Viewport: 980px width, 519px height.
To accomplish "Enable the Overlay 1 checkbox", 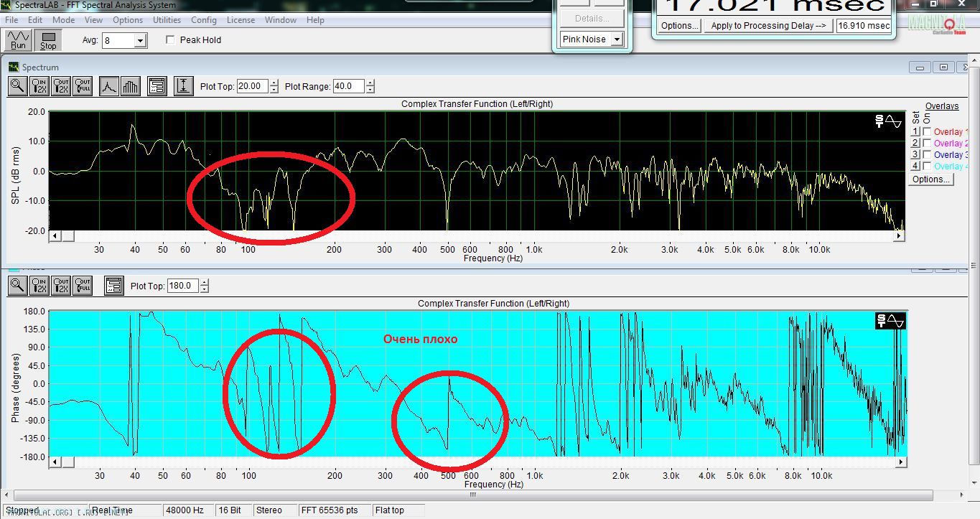I will (927, 132).
